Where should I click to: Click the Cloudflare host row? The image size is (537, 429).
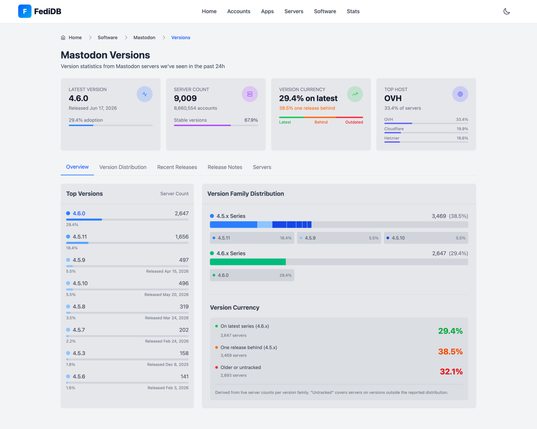[x=426, y=130]
